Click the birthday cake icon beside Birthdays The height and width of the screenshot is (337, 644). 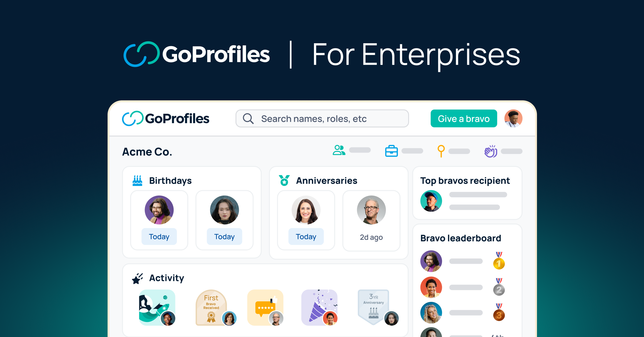coord(137,180)
